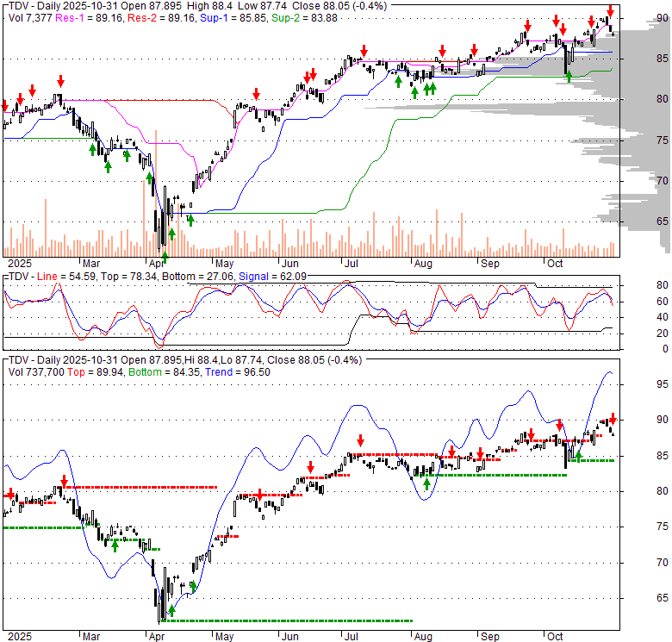Click the red sell arrow in early July on top chart

364,51
